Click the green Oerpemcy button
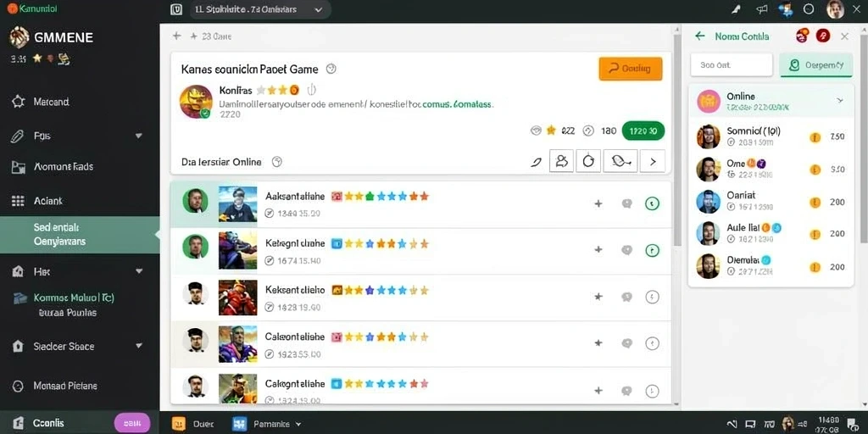This screenshot has width=868, height=434. 816,64
